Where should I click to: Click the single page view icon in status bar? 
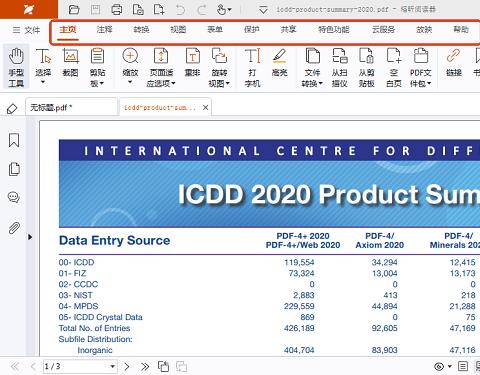(463, 367)
